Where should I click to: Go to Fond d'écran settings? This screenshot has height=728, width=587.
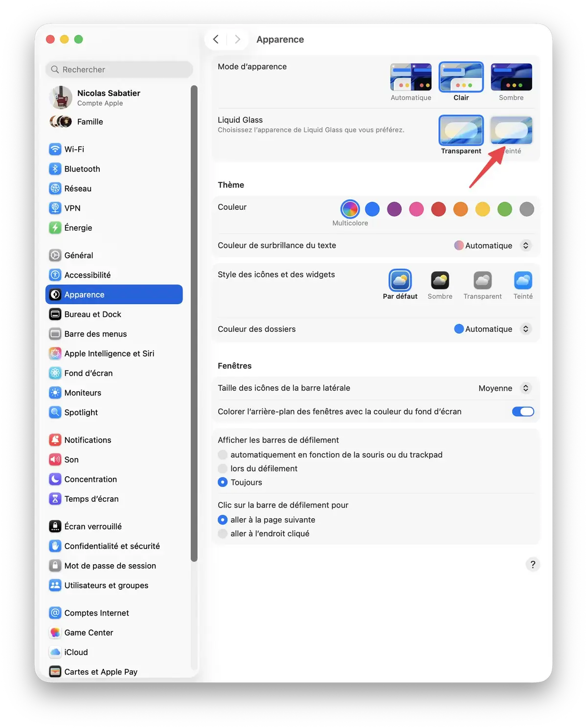88,373
